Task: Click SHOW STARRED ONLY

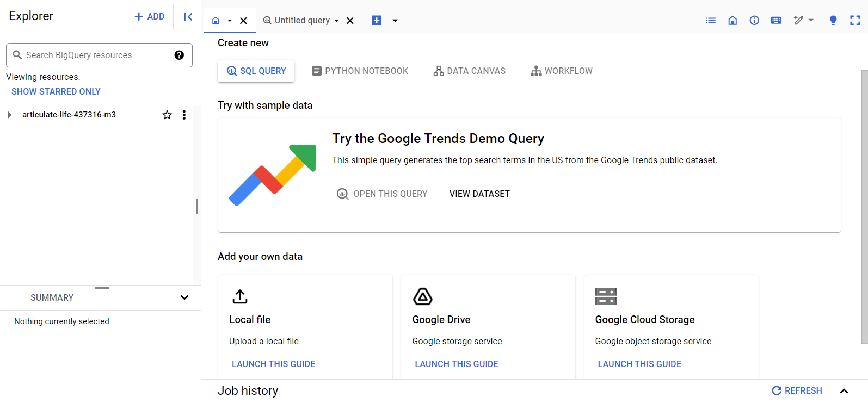Action: click(56, 91)
